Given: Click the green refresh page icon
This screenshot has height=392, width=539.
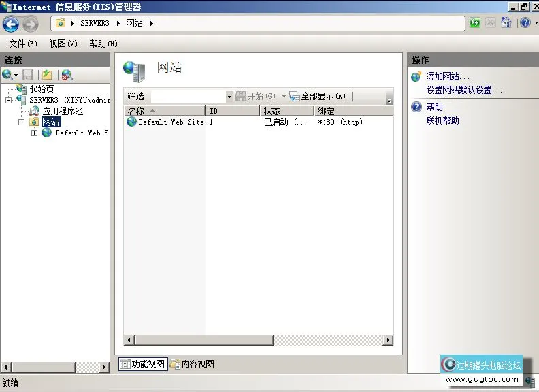Looking at the screenshot, I should 475,23.
